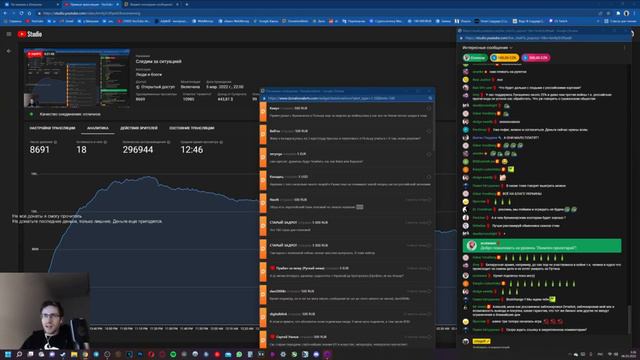
Task: Open the Windows Start menu
Action: coord(8,354)
